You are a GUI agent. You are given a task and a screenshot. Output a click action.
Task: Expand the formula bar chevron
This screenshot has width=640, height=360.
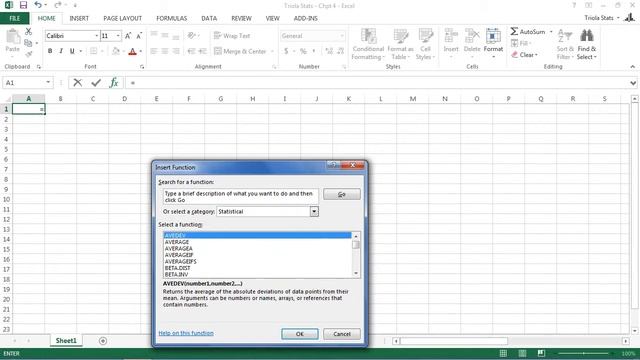pyautogui.click(x=633, y=83)
